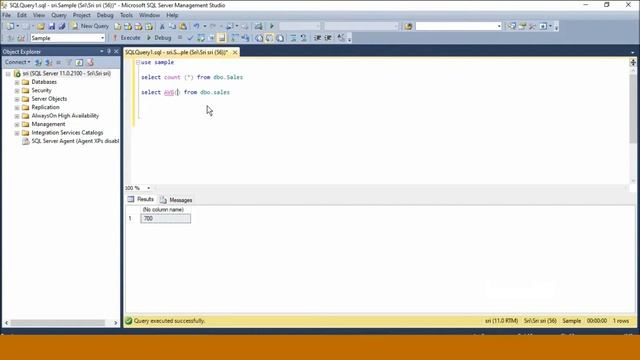Image resolution: width=640 pixels, height=360 pixels.
Task: Start Debug from the SQL toolbar
Action: 159,38
